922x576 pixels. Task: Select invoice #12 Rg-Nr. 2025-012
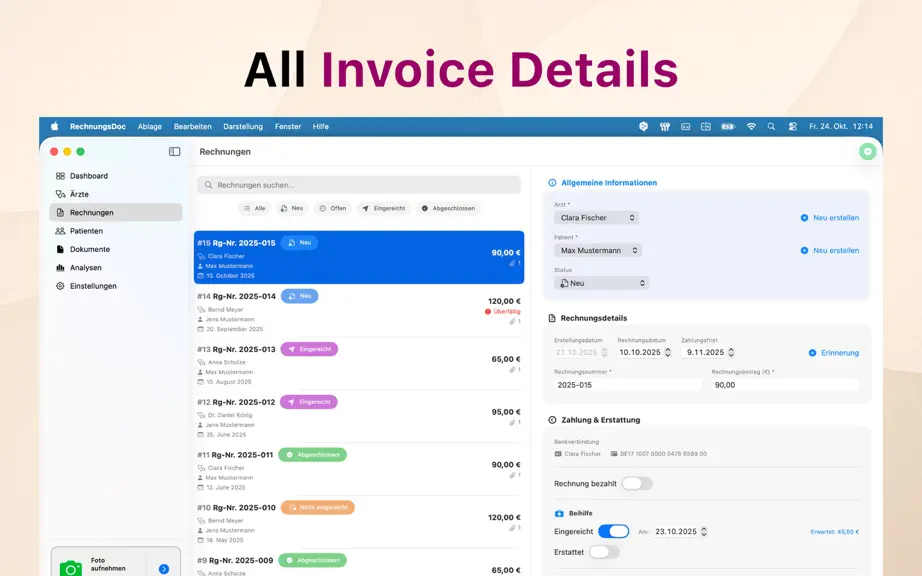359,417
